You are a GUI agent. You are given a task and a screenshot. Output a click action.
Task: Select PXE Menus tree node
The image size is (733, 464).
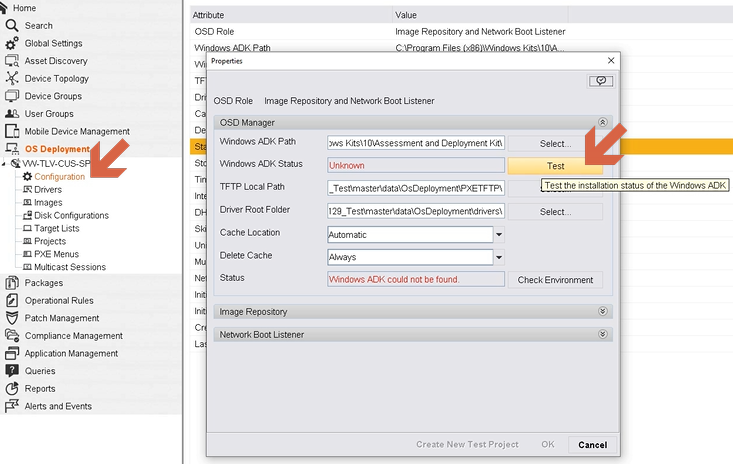pos(58,254)
